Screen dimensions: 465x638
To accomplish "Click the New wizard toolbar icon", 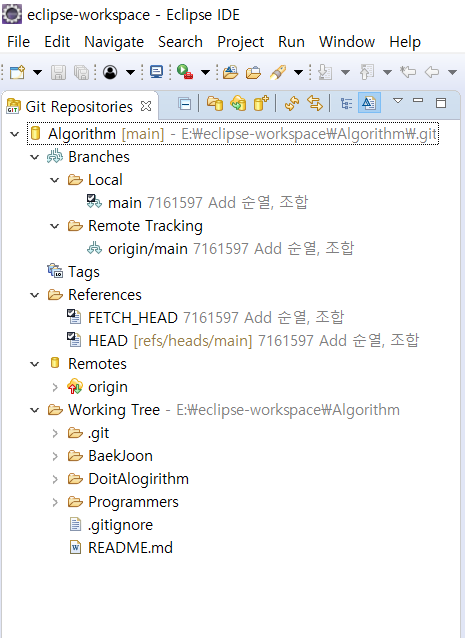I will [x=17, y=72].
